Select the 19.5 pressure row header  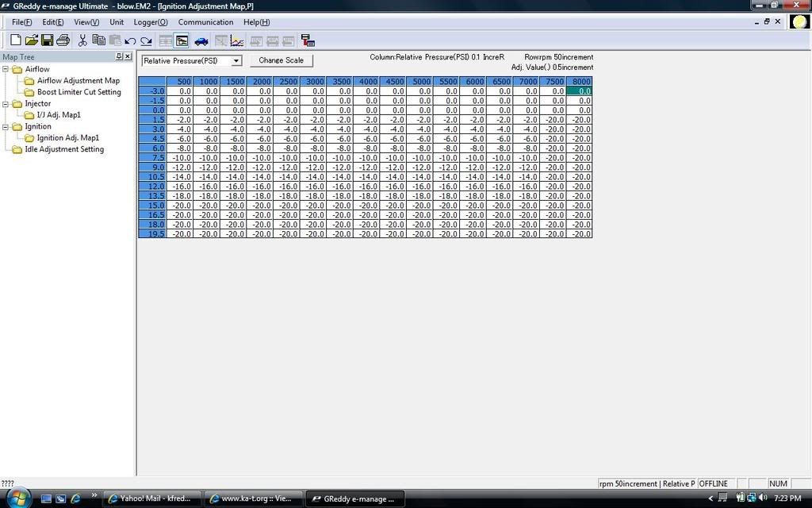click(152, 234)
